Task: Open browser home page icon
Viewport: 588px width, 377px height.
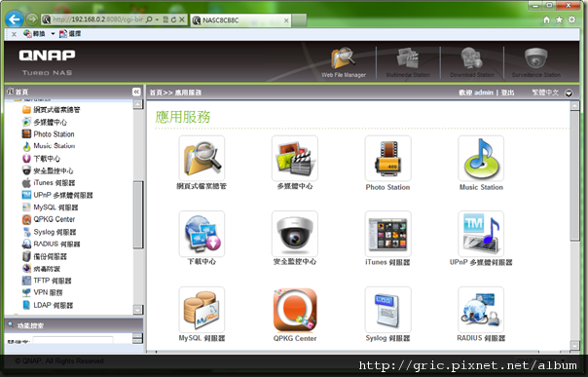Action: coord(547,19)
